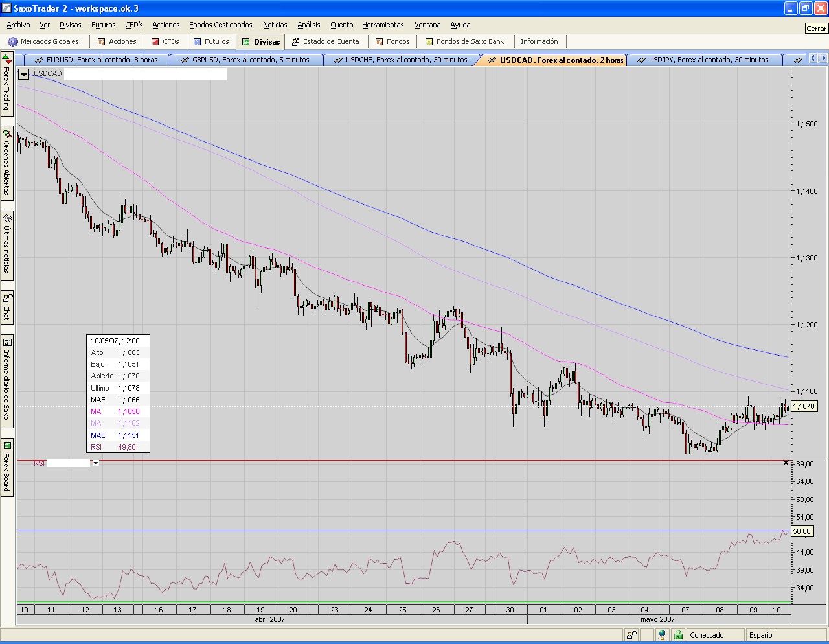829x644 pixels.
Task: Click the green padlock status icon
Action: pos(678,635)
